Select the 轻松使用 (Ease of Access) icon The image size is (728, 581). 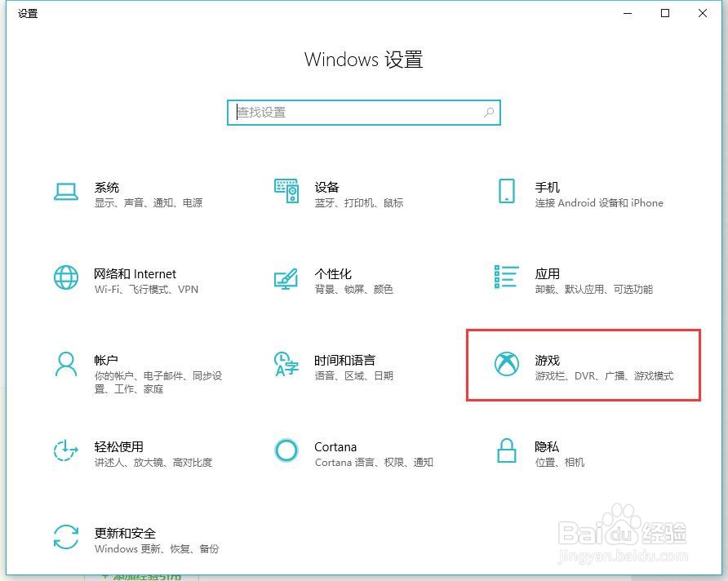66,450
